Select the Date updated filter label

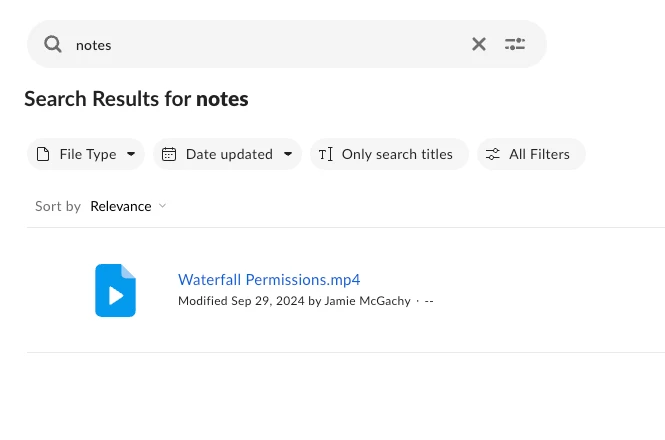pos(229,154)
